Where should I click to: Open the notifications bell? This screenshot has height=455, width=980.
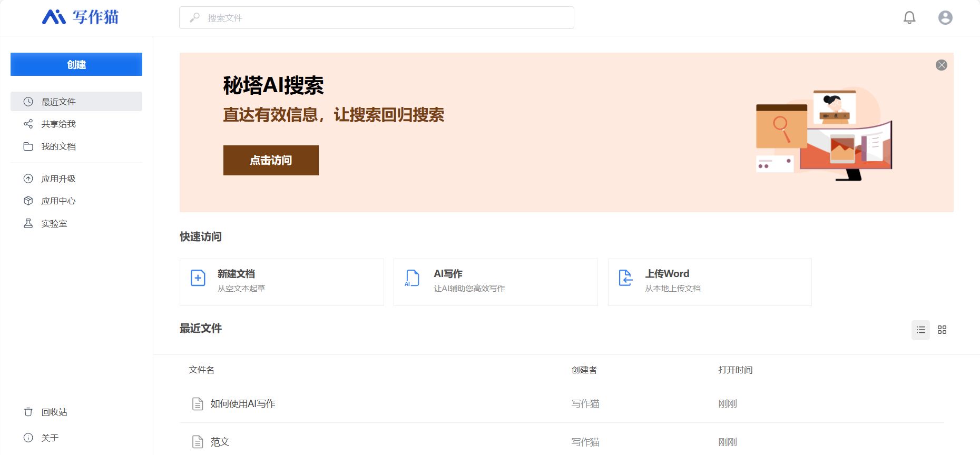pyautogui.click(x=909, y=17)
